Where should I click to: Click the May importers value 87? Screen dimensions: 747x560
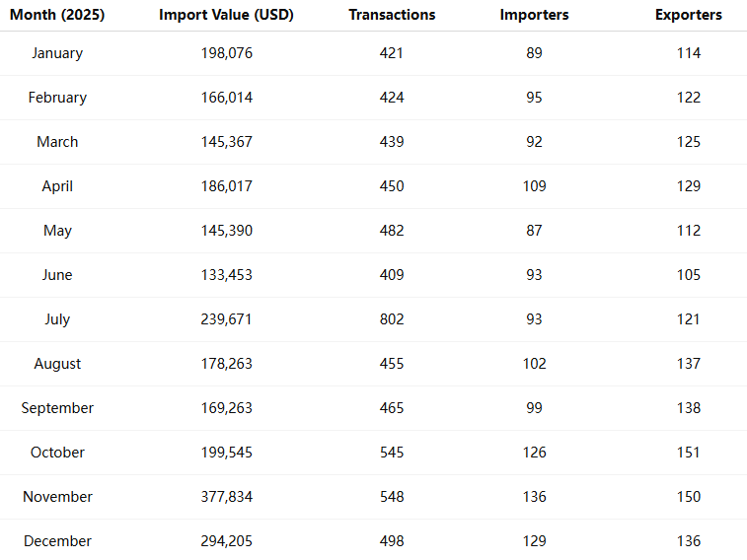(534, 231)
